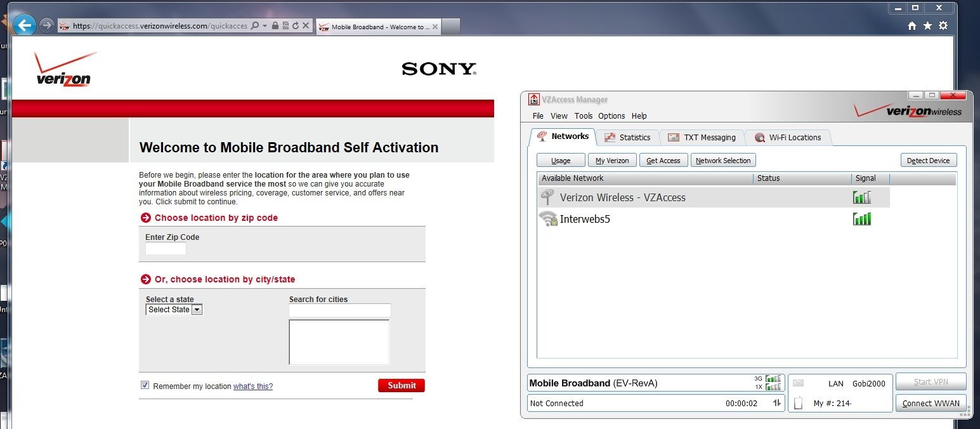
Task: Toggle the Remember my location checkbox
Action: [145, 385]
